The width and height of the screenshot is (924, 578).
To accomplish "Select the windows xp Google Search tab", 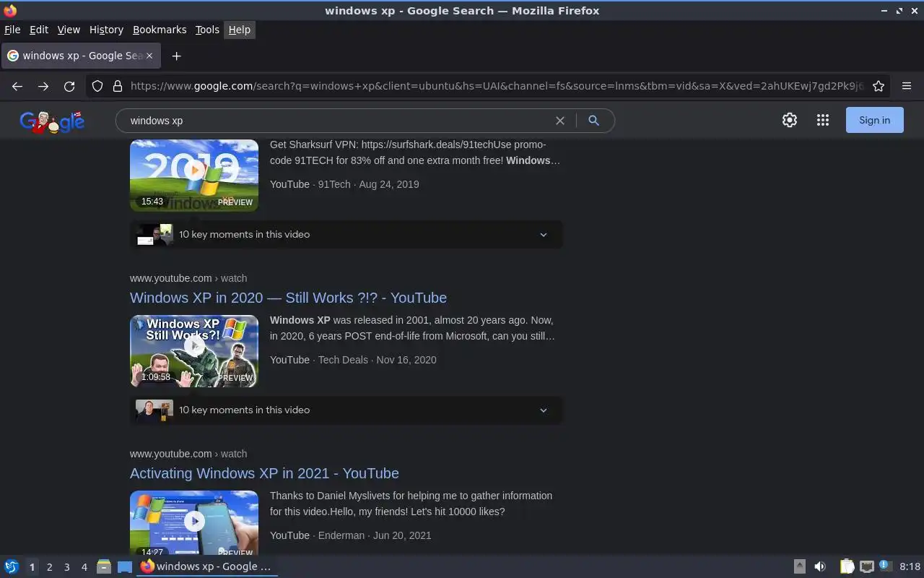I will [79, 56].
